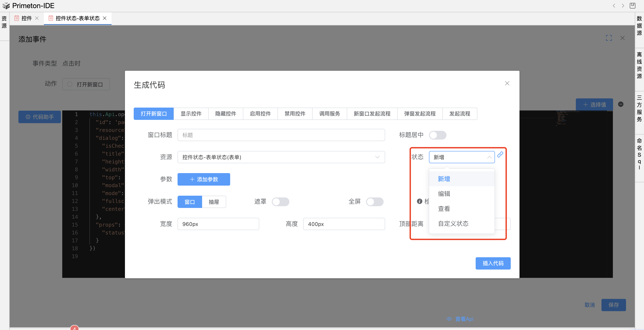Viewport: 644px width, 330px height.
Task: Click the forward arrow in title bar
Action: 623,6
